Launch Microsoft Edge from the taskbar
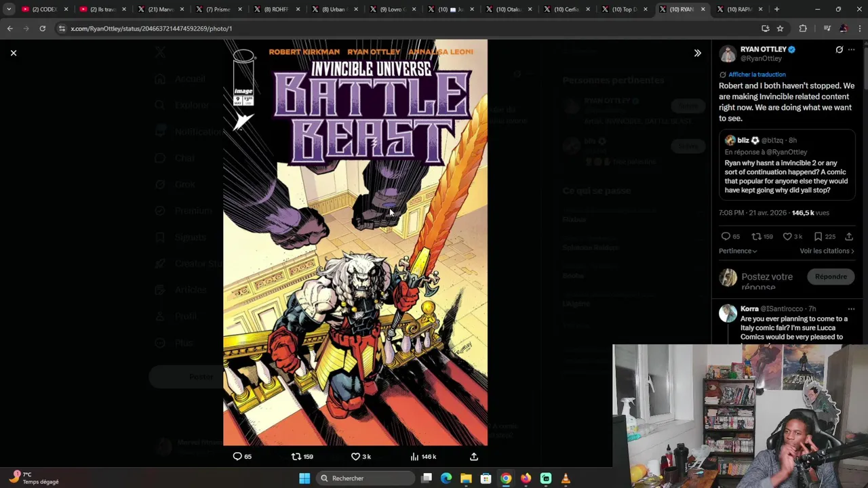 [x=446, y=479]
